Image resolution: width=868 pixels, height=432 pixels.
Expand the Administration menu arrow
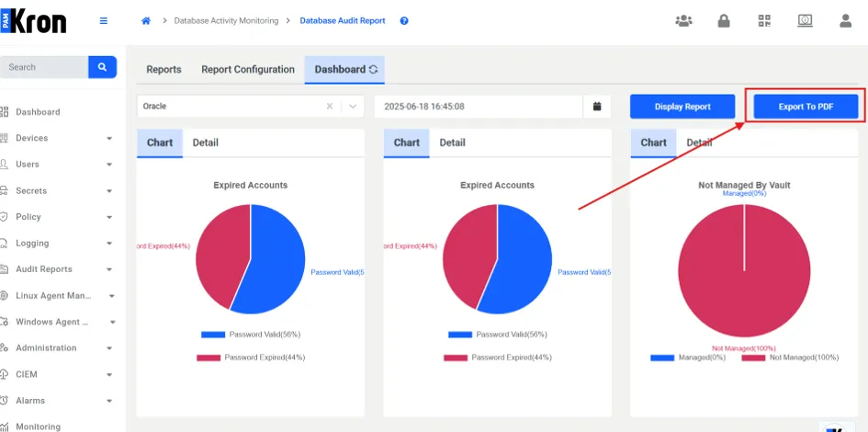(x=109, y=348)
